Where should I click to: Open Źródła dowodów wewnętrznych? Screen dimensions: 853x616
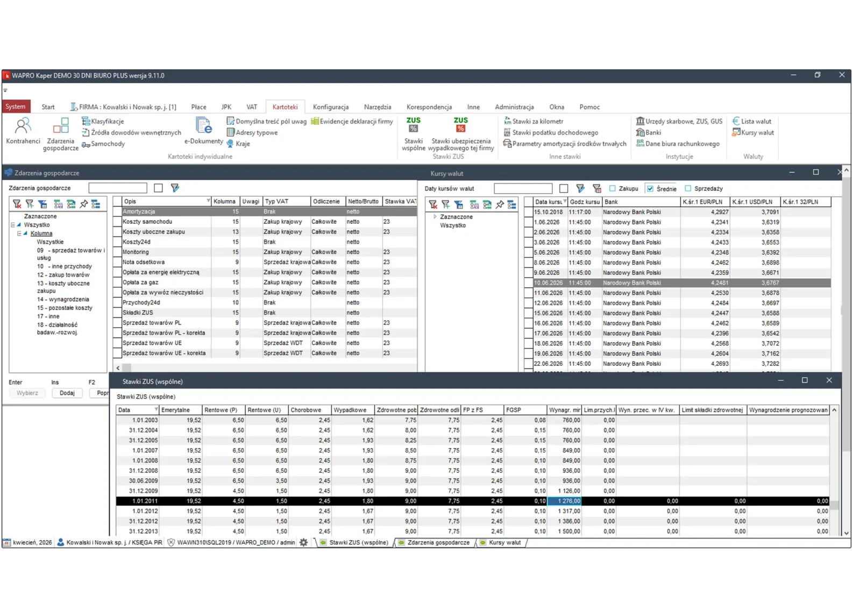point(131,133)
